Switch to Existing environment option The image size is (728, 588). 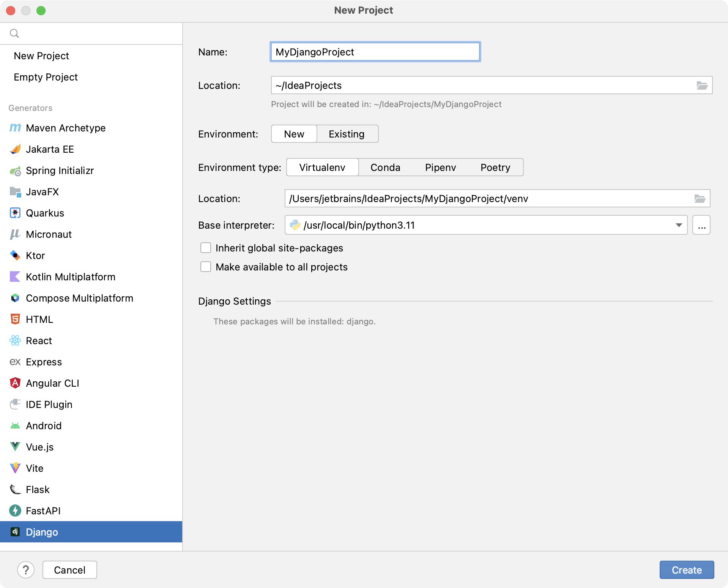(x=347, y=134)
